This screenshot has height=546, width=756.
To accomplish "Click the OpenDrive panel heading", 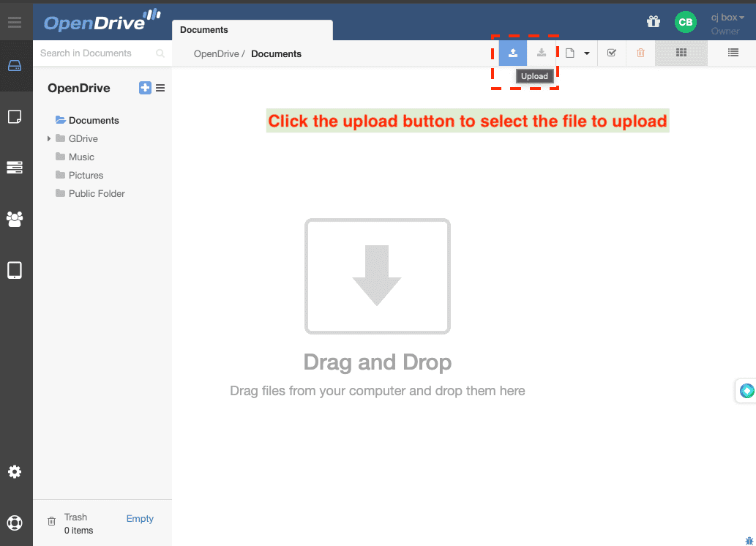I will (x=78, y=88).
